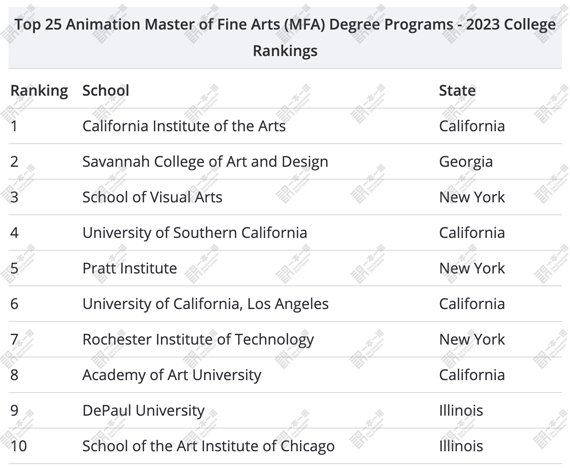Select the State column header
The width and height of the screenshot is (570, 468).
pos(457,91)
